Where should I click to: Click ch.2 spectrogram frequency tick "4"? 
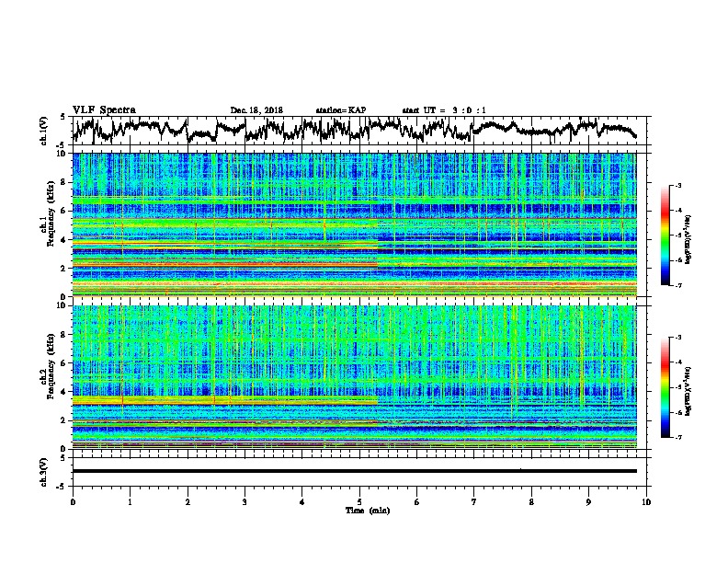(x=64, y=392)
